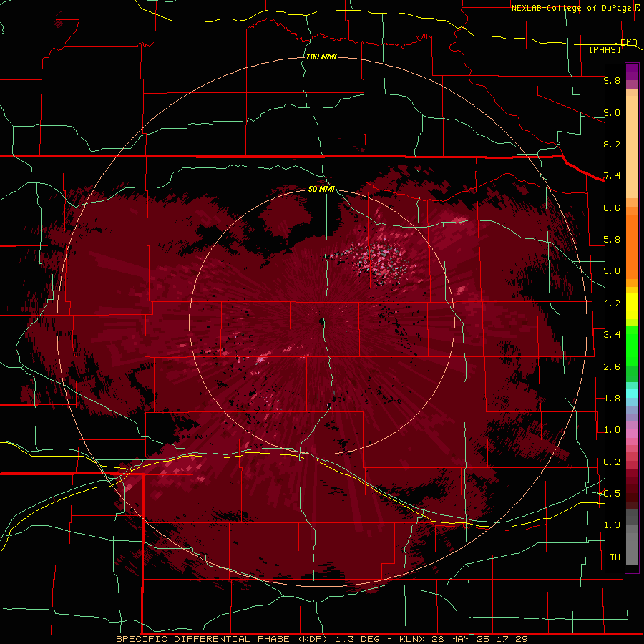This screenshot has height=644, width=644.
Task: Click the 1.3 DEG elevation text
Action: (357, 639)
